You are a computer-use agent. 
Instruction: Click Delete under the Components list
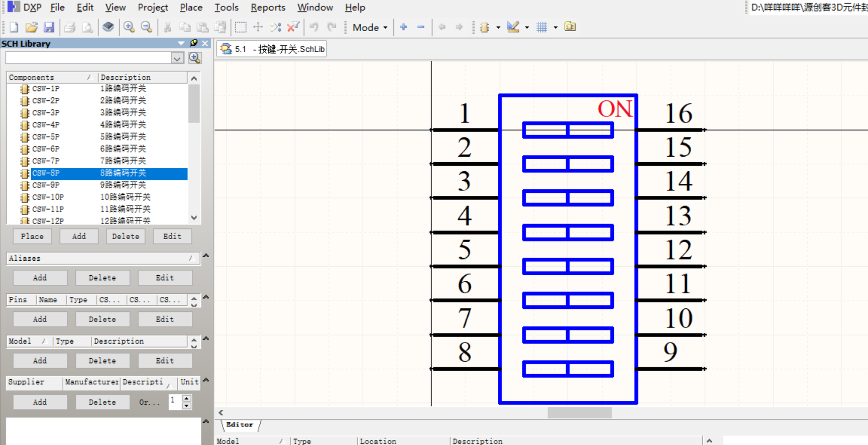pos(126,236)
